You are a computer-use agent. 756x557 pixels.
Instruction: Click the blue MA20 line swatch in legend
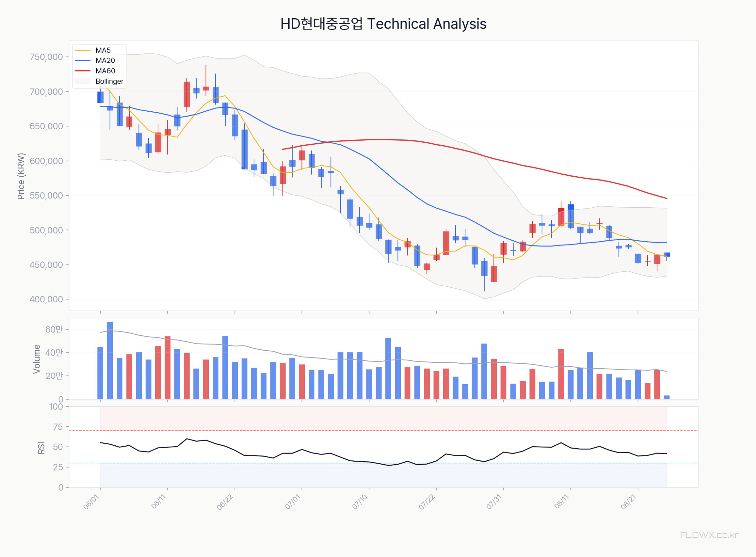83,60
